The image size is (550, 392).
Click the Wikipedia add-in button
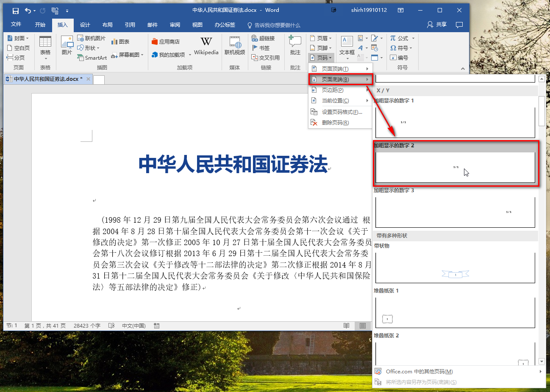[x=206, y=46]
